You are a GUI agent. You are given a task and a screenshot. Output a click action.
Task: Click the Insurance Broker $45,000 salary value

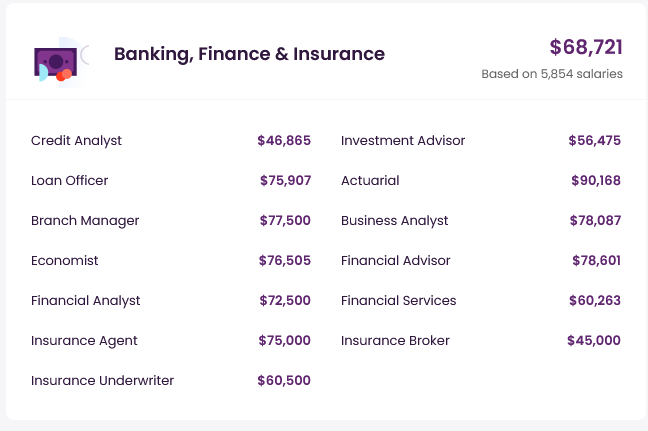594,341
